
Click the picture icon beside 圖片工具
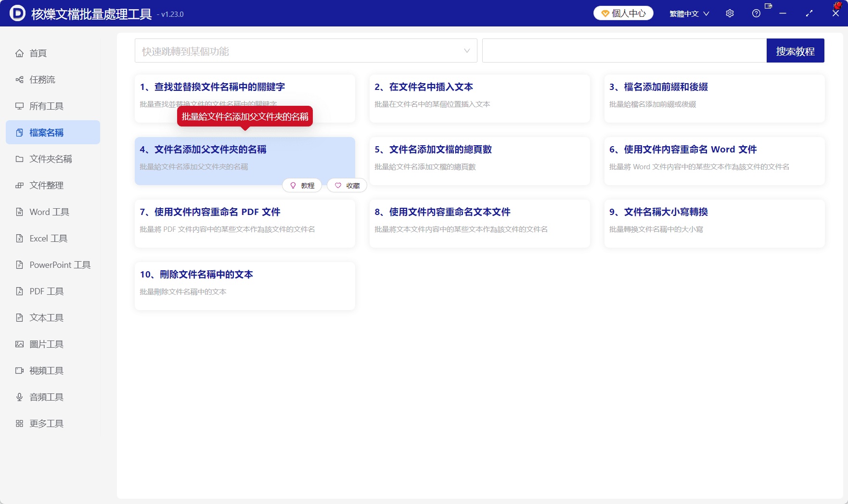tap(19, 344)
